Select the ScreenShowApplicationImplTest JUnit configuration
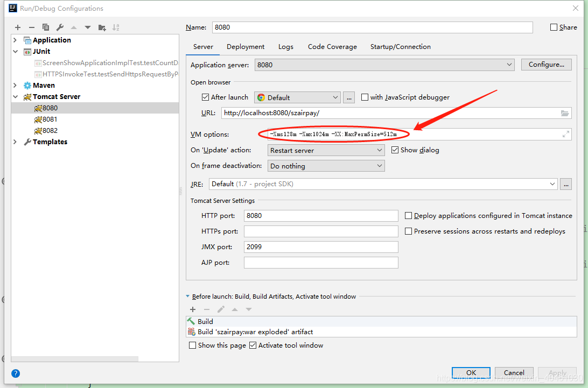Image resolution: width=588 pixels, height=388 pixels. click(106, 62)
